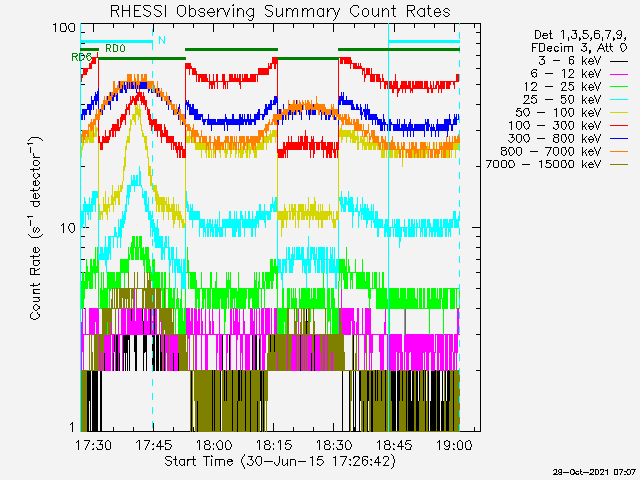This screenshot has width=640, height=480.
Task: Click the 19:00 time axis label
Action: click(x=454, y=445)
